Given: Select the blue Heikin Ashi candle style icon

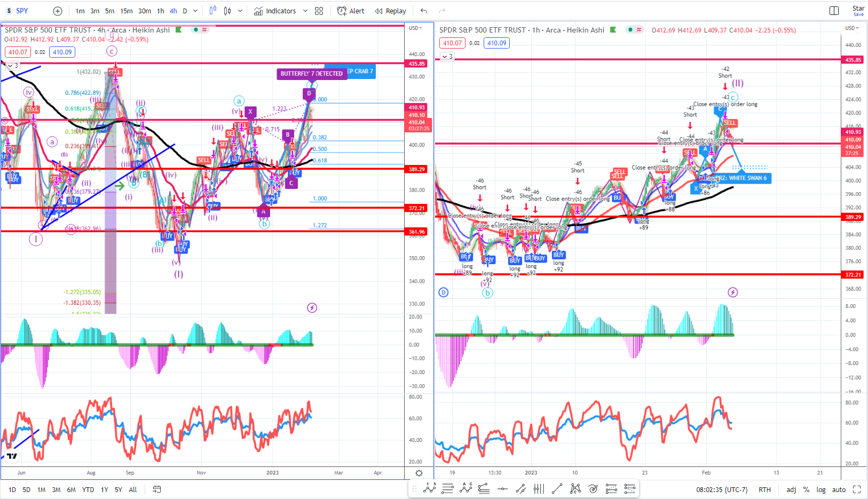Looking at the screenshot, I should (x=213, y=11).
